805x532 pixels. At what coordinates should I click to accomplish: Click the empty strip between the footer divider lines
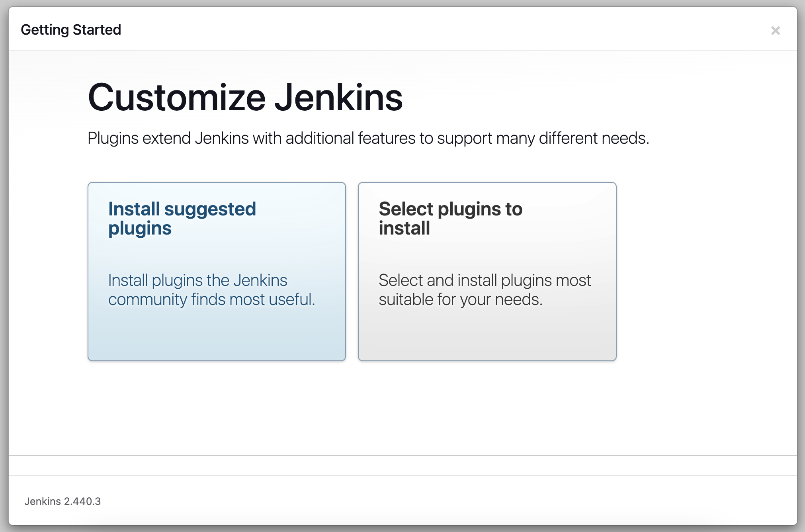click(402, 465)
